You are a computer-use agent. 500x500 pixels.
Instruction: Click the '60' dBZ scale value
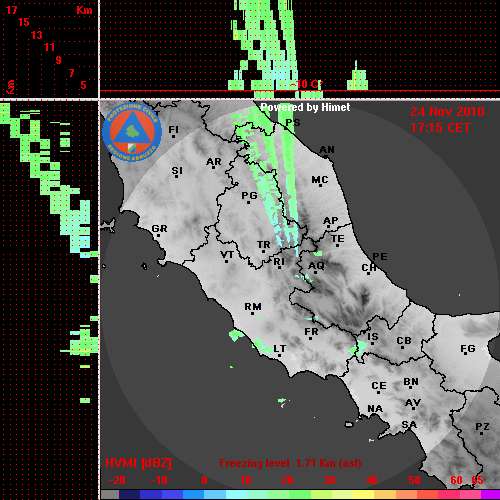pyautogui.click(x=456, y=480)
